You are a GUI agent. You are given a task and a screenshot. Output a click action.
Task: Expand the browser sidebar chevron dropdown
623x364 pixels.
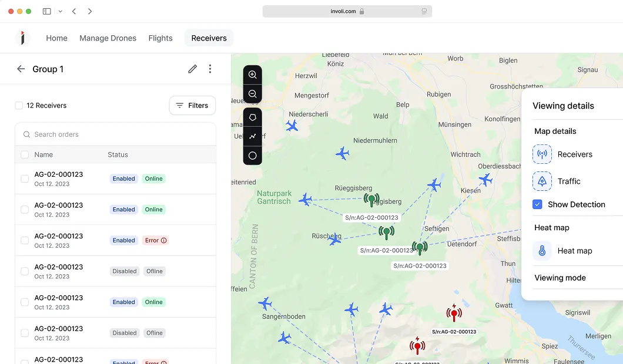pyautogui.click(x=61, y=11)
